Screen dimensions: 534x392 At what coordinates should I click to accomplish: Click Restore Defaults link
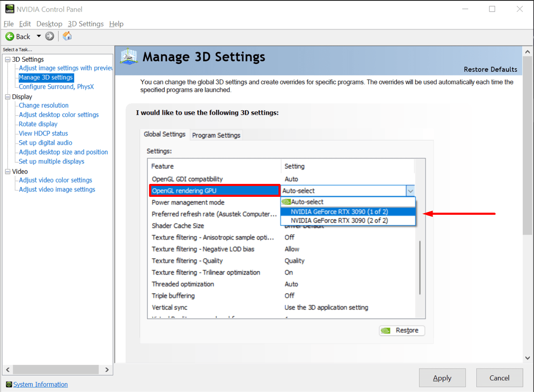[490, 69]
